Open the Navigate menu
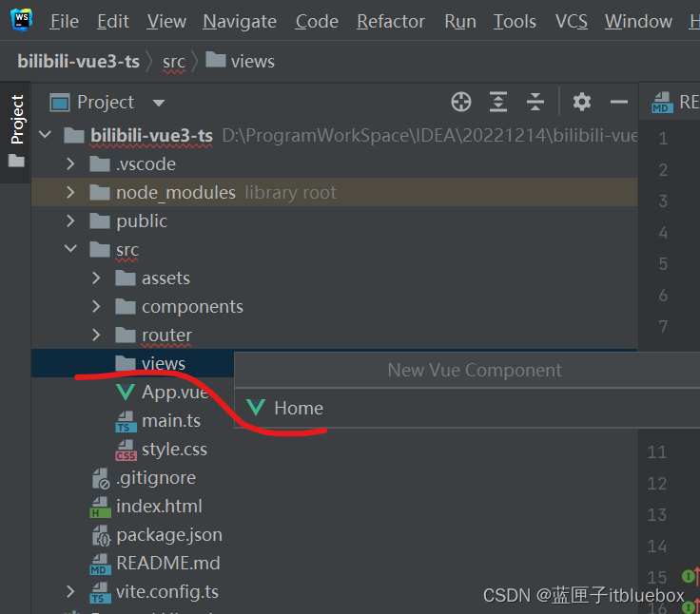This screenshot has height=614, width=700. (240, 21)
